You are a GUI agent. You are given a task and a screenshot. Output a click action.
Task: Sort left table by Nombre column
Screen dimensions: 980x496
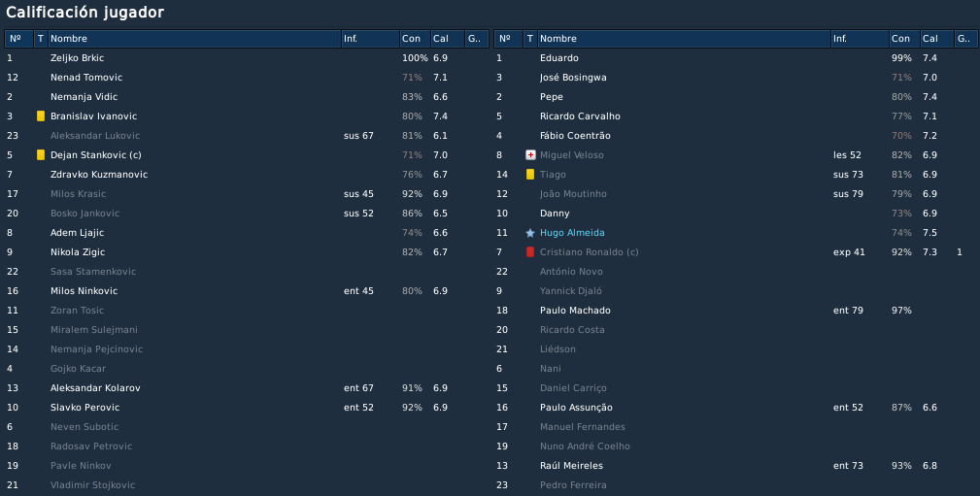click(x=194, y=39)
